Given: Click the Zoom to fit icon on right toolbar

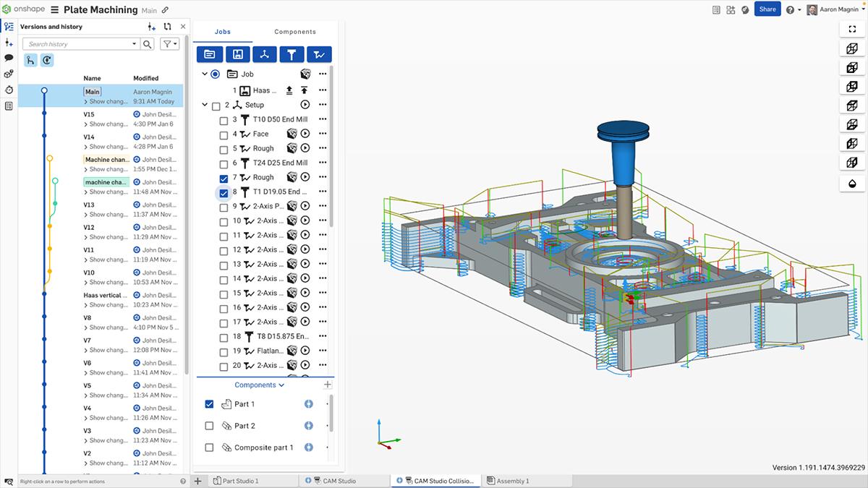Looking at the screenshot, I should pyautogui.click(x=851, y=30).
